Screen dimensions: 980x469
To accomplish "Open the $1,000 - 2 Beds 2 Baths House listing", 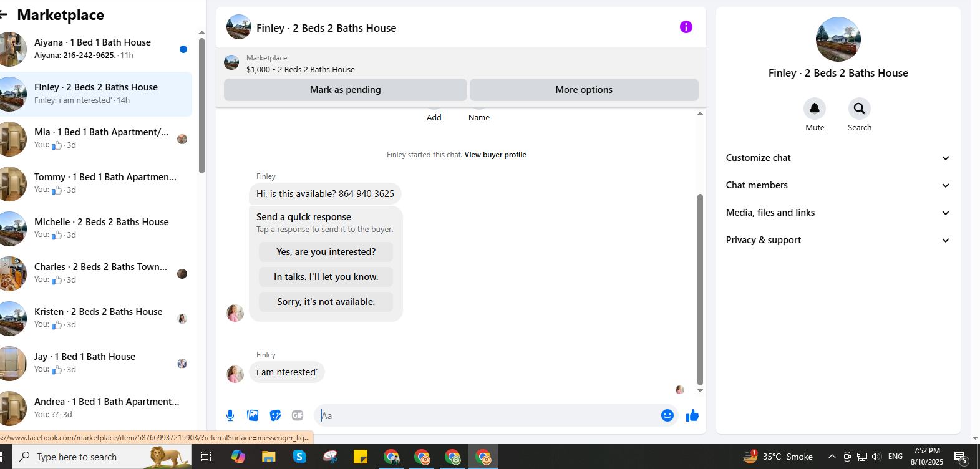I will pyautogui.click(x=301, y=70).
